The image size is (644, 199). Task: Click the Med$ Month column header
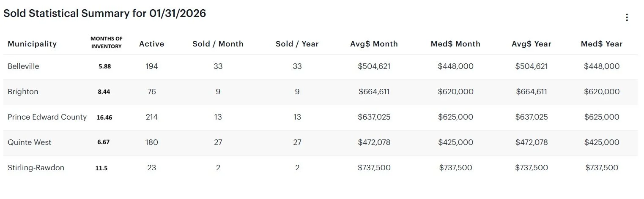click(x=455, y=44)
